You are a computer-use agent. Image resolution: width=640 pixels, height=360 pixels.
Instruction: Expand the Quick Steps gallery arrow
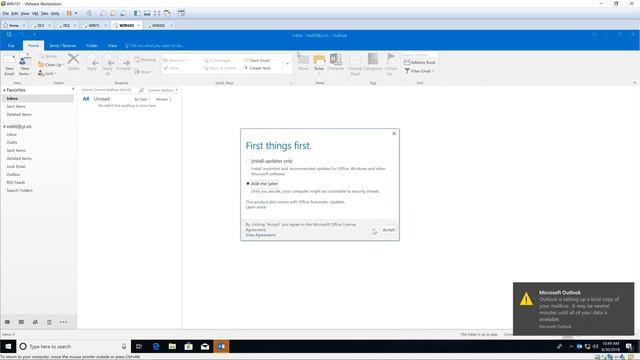(x=287, y=64)
